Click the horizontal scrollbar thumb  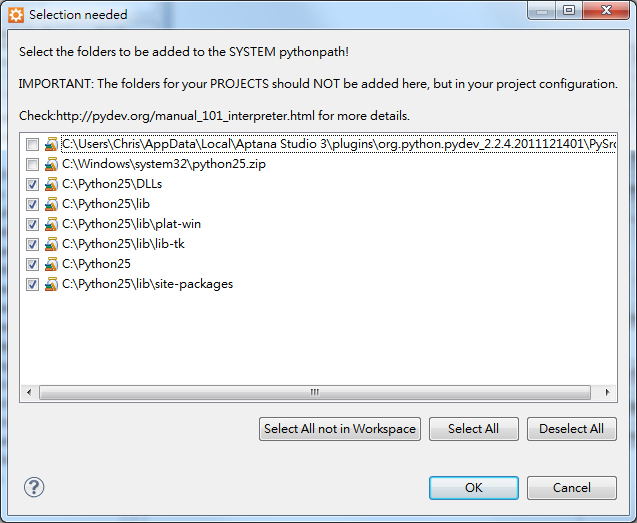coord(315,392)
